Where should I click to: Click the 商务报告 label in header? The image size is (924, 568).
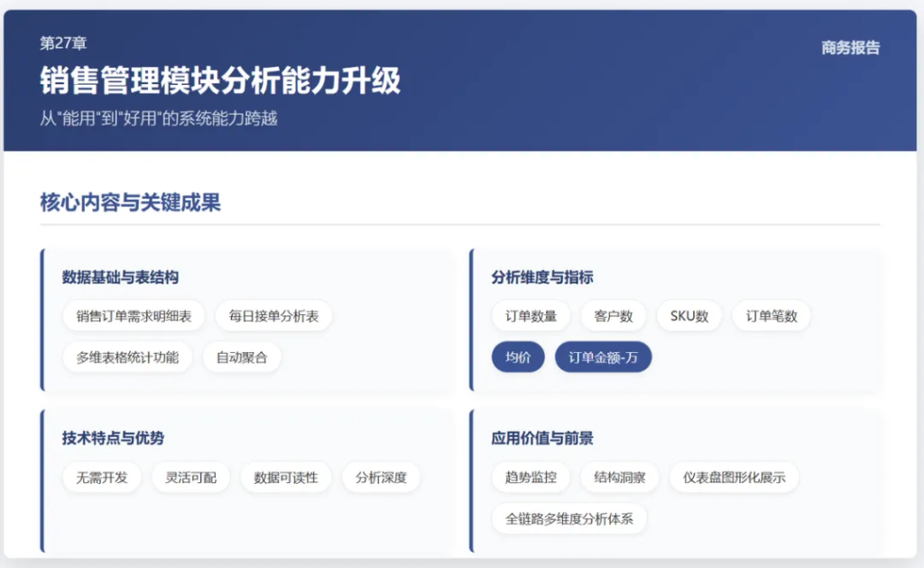(850, 48)
